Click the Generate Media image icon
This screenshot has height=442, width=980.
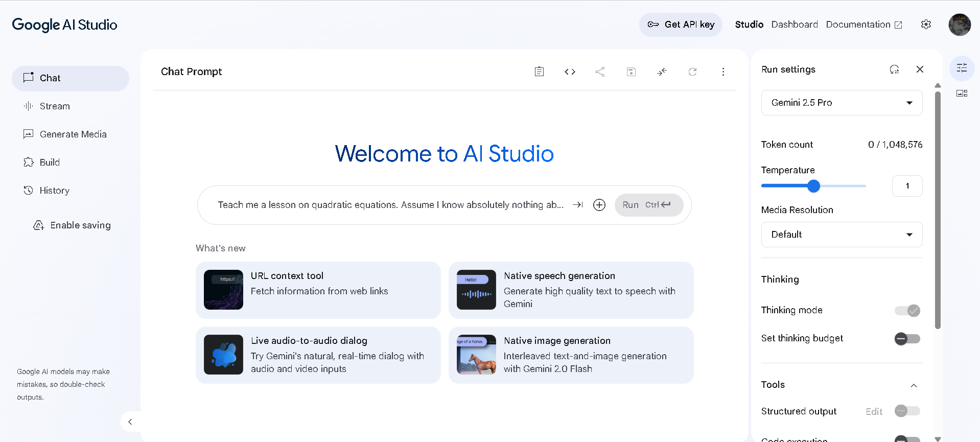(x=29, y=134)
